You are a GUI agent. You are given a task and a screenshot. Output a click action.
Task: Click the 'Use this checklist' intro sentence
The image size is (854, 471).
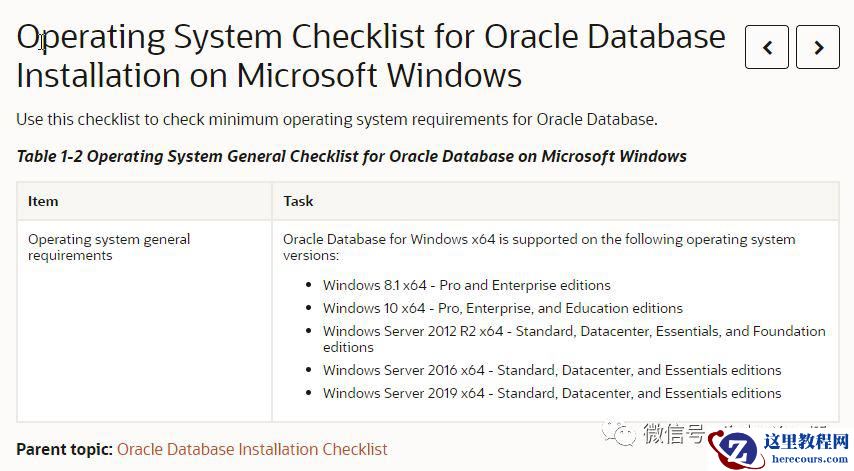336,119
